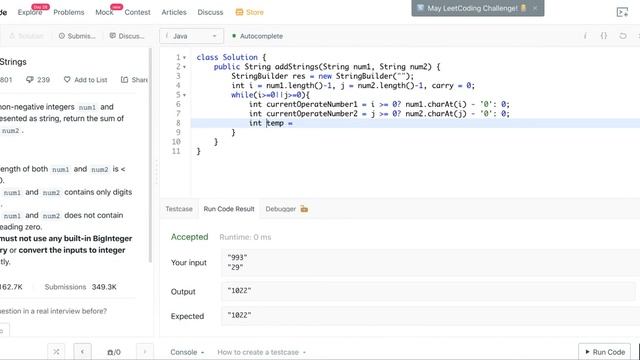Viewport: 640px width, 360px height.
Task: Switch to the Testcase tab
Action: click(x=179, y=209)
